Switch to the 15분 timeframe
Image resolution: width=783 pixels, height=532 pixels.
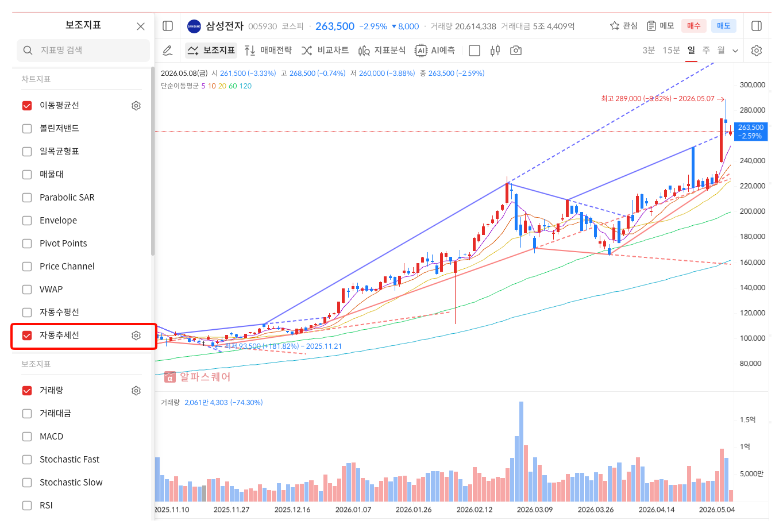click(x=671, y=51)
